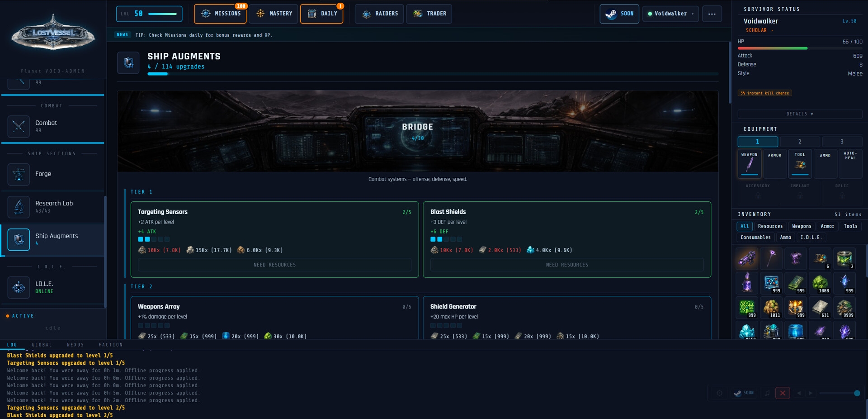Click the Combat crossed-swords icon
Screen dimensions: 868x419
[19, 126]
